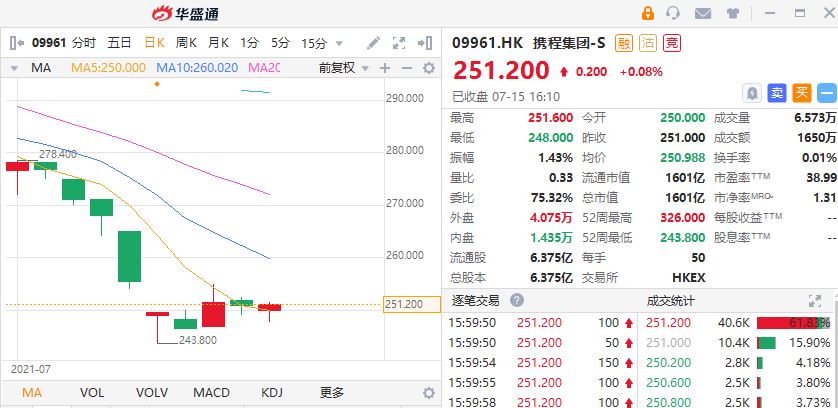Click the 52周最高 value 326.000
Screen dimensions: 838x408
point(682,218)
